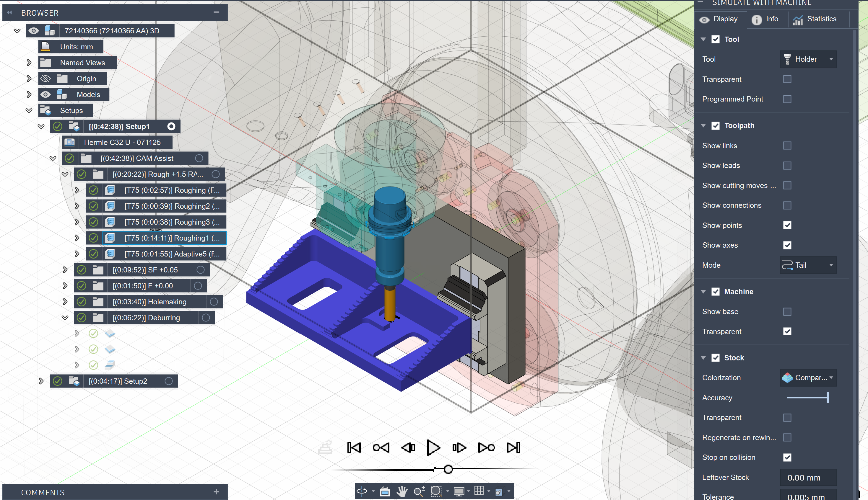This screenshot has height=500, width=868.
Task: Click the Look At page icon
Action: 386,491
